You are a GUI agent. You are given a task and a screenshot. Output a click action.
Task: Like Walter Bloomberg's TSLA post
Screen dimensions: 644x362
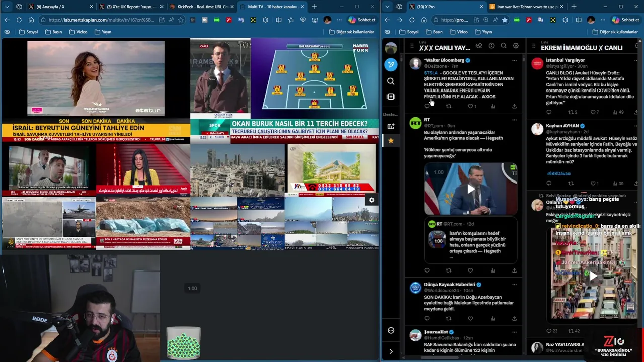pos(470,106)
